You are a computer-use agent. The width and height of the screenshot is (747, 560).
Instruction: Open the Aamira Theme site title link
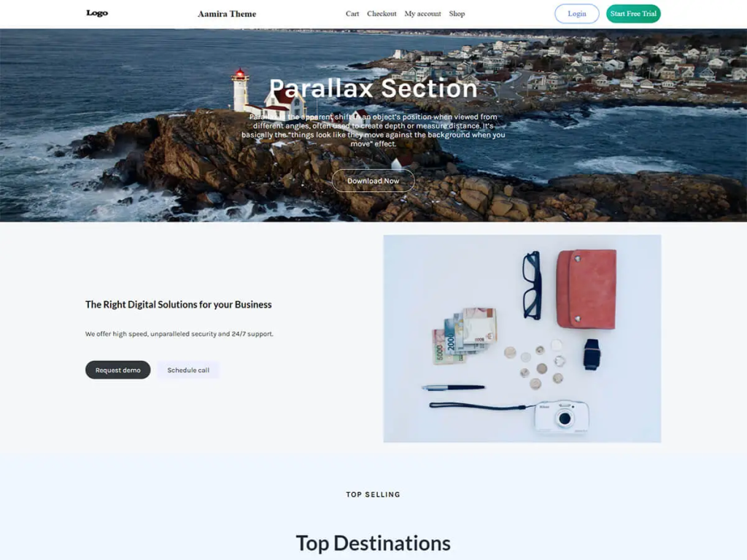227,14
